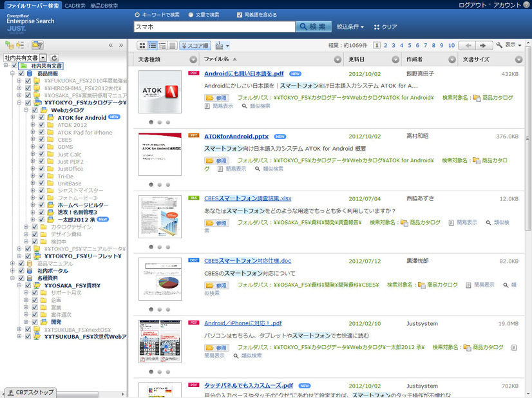
Task: Open the help icon beside アカウント
Action: pyautogui.click(x=526, y=5)
